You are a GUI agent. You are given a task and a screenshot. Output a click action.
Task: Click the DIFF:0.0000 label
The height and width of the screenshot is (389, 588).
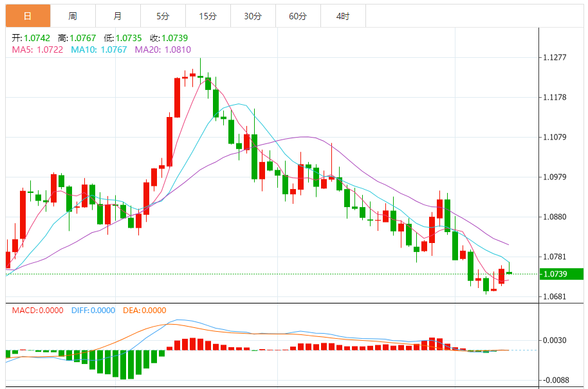point(93,311)
